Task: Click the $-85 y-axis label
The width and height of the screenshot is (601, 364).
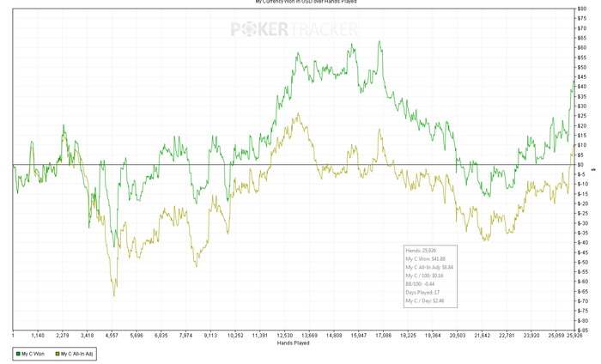Action: click(x=582, y=331)
